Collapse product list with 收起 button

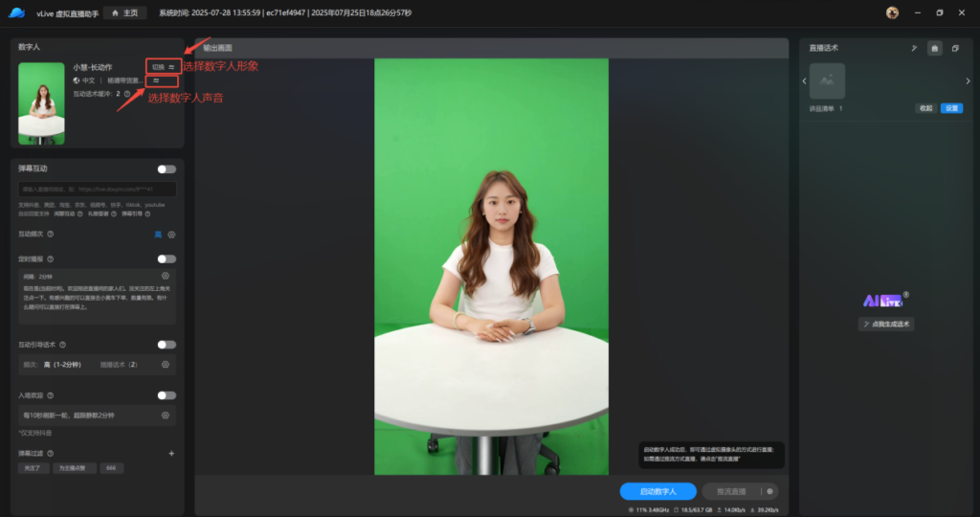925,109
